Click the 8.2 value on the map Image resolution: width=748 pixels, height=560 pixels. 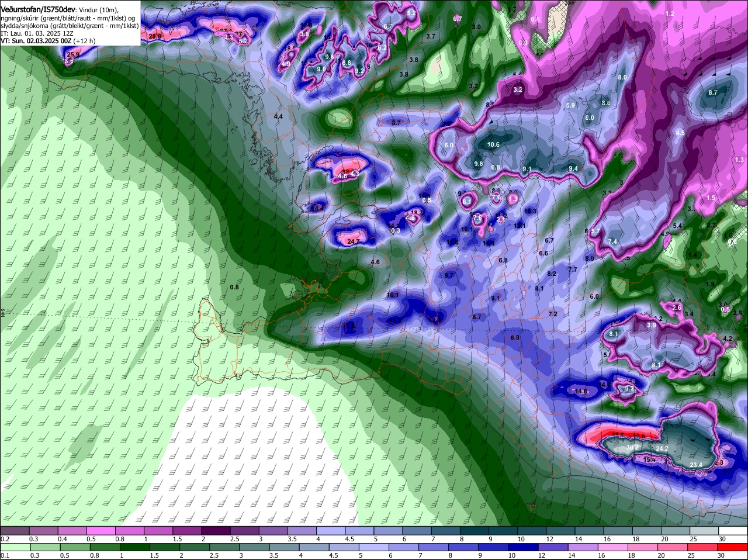tap(552, 274)
